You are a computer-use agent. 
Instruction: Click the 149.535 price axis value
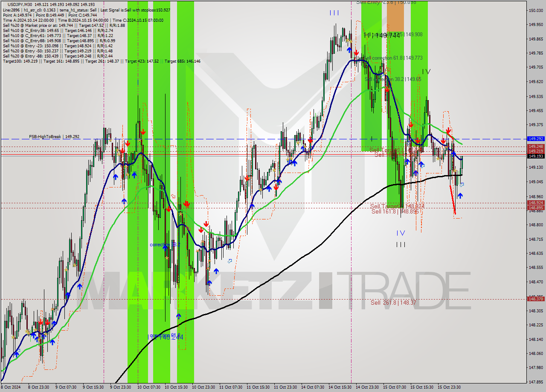tap(536, 97)
